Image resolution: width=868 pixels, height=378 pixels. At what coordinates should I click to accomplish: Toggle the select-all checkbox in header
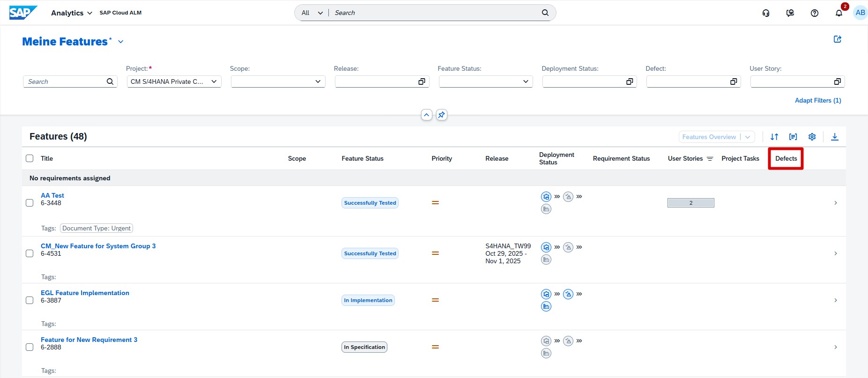[30, 158]
